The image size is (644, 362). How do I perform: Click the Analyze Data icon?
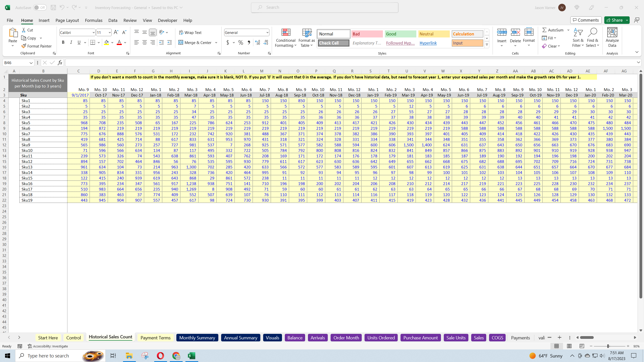click(x=612, y=38)
